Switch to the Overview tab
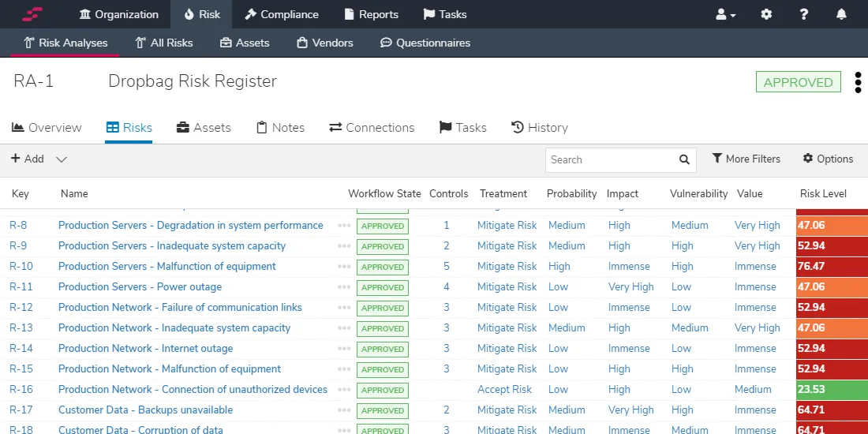Image resolution: width=868 pixels, height=434 pixels. click(47, 127)
